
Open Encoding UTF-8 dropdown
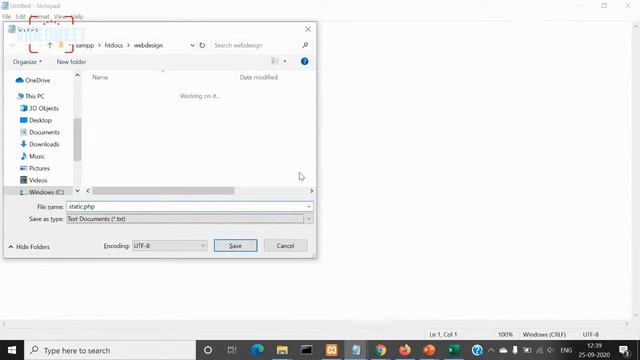click(169, 246)
